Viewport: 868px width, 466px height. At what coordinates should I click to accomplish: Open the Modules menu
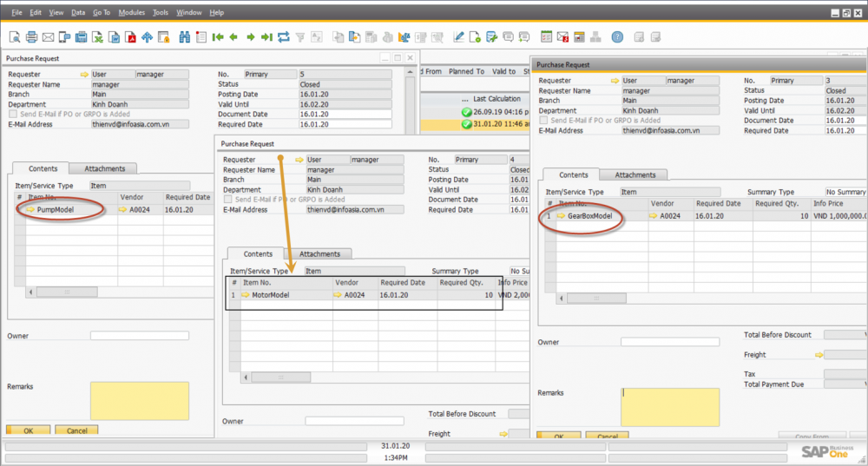pos(131,13)
